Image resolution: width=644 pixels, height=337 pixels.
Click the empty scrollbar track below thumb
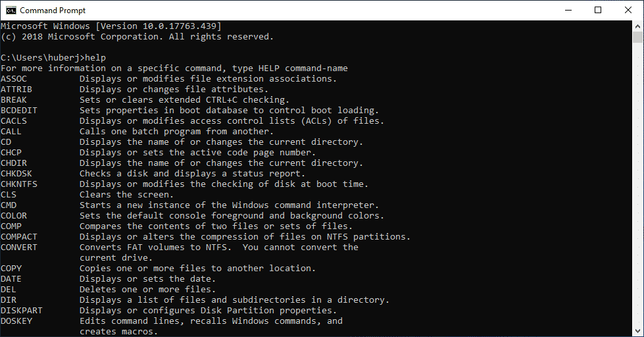(x=637, y=184)
